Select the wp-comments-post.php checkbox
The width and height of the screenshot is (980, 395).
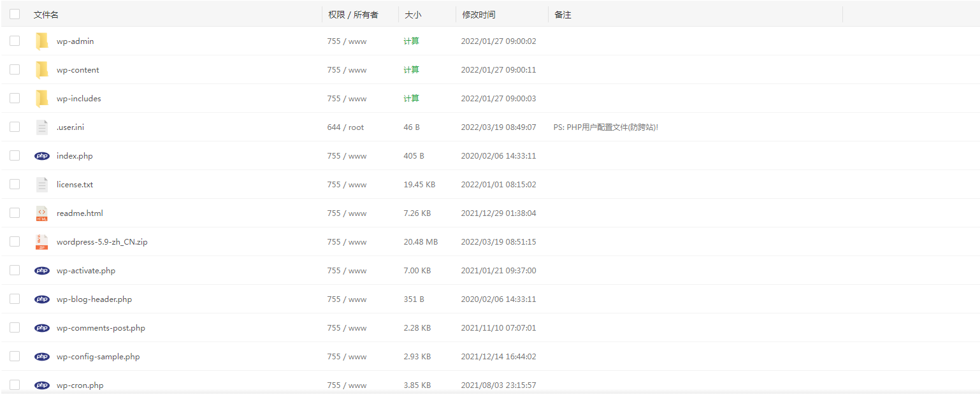15,327
